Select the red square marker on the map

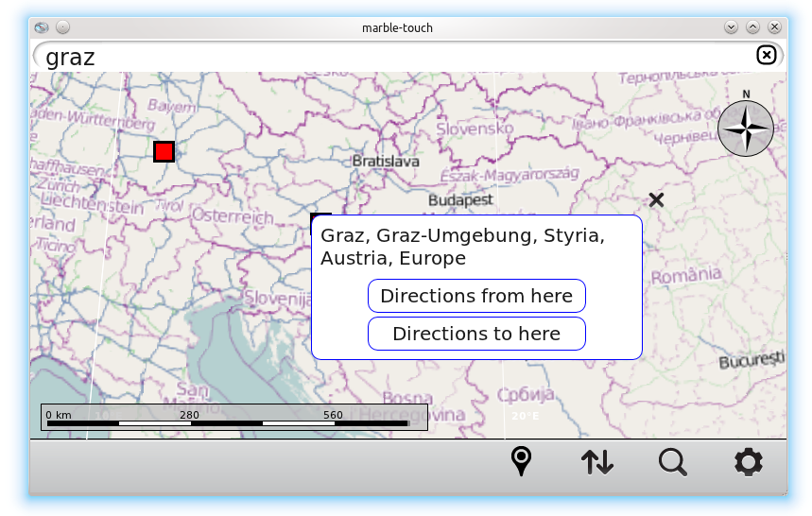(164, 151)
